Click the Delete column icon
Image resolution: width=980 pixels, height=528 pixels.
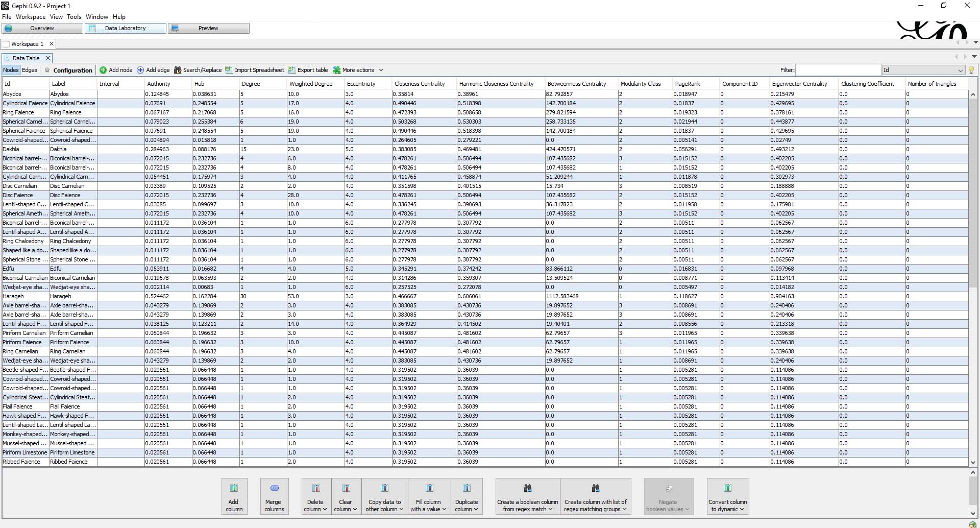316,488
